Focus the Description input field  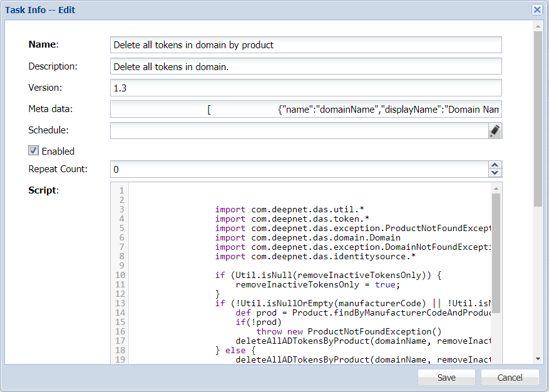305,66
